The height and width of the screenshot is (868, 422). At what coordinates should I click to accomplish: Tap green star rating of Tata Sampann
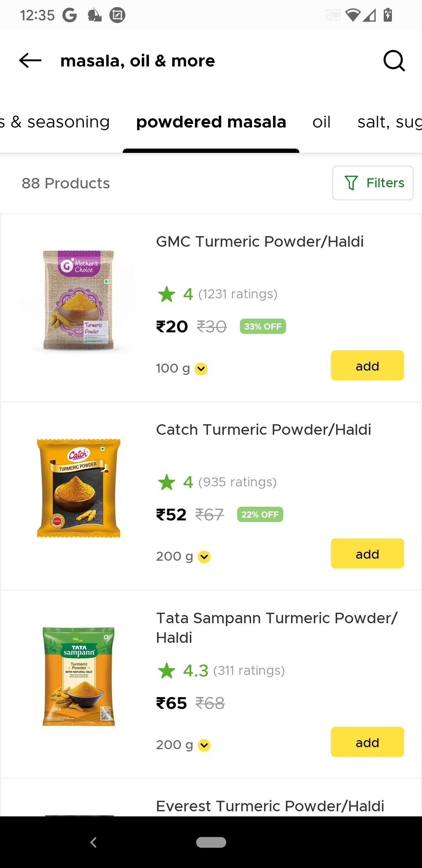(167, 671)
